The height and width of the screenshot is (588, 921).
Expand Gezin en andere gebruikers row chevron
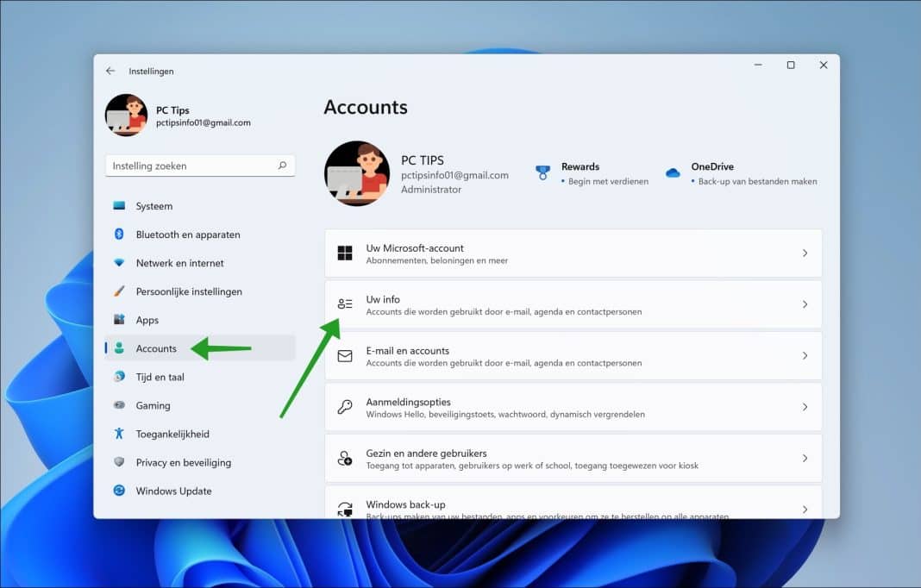tap(805, 458)
